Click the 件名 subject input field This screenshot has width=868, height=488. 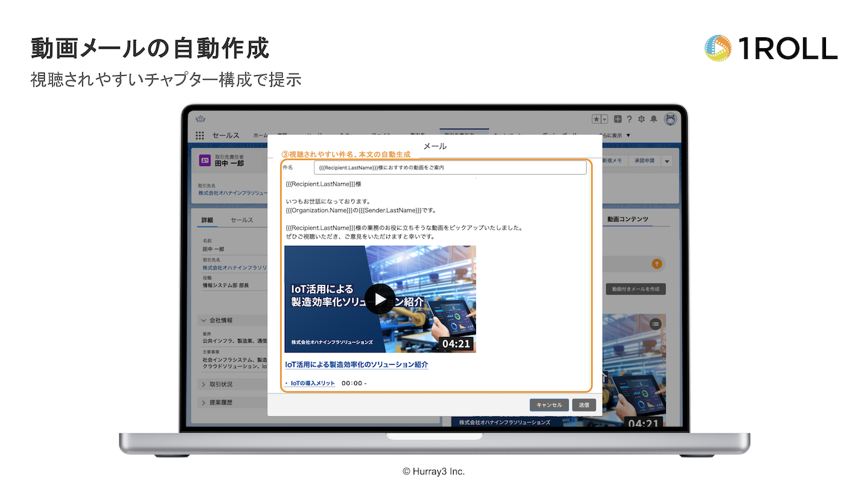[x=450, y=167]
